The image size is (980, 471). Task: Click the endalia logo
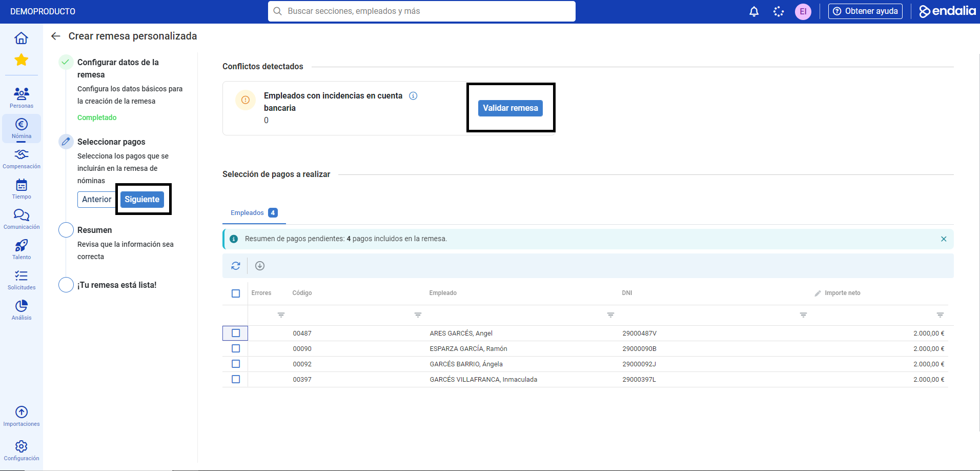(947, 11)
